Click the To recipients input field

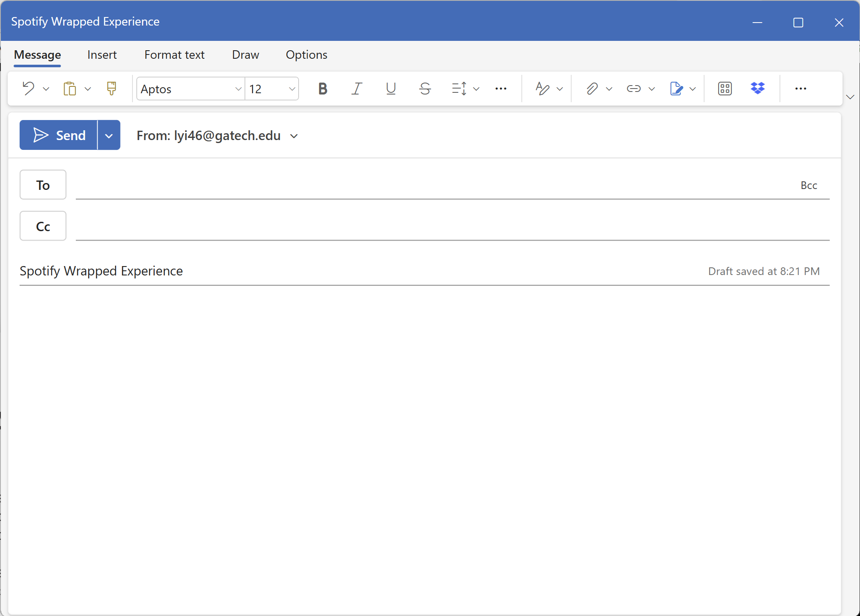426,185
